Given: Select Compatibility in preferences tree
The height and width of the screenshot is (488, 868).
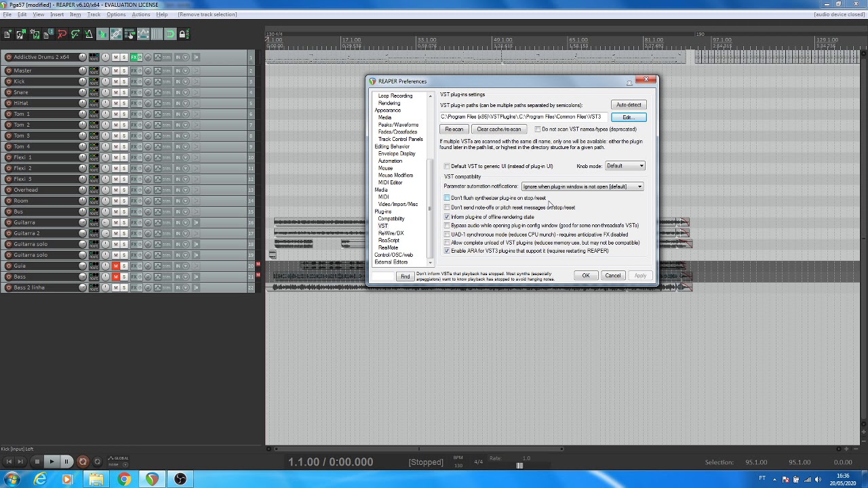Looking at the screenshot, I should tap(391, 218).
